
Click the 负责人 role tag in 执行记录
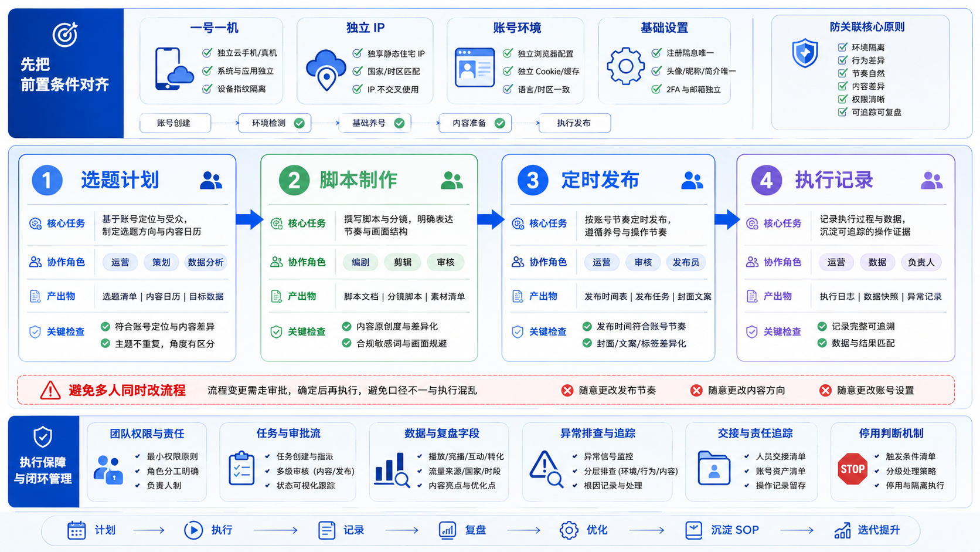coord(921,262)
